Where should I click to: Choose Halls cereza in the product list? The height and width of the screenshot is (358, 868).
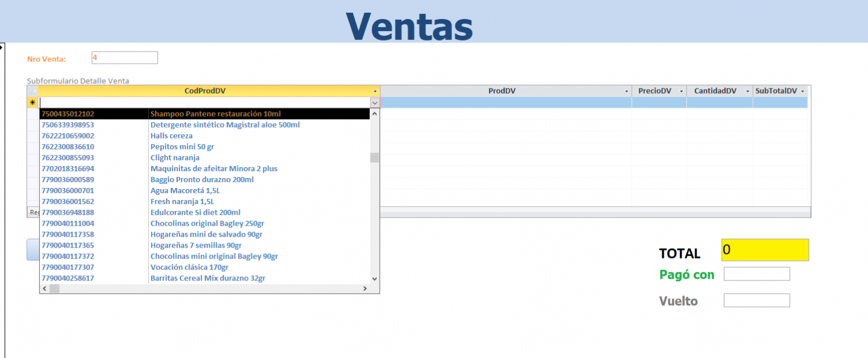pyautogui.click(x=171, y=136)
